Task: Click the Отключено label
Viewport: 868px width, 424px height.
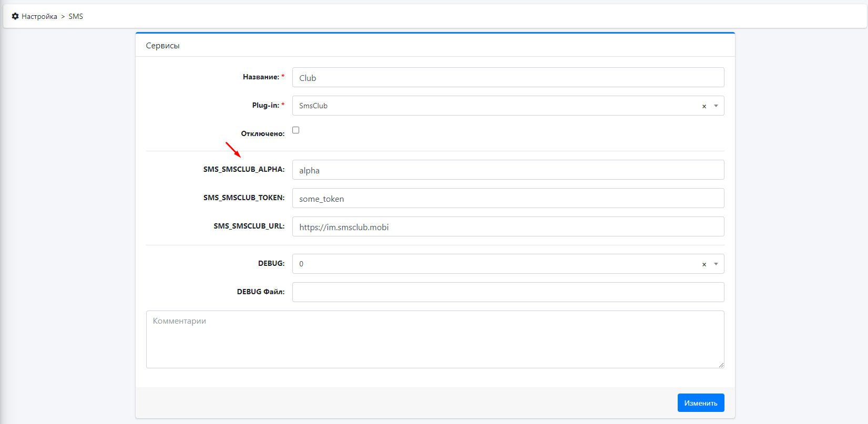Action: pyautogui.click(x=263, y=133)
